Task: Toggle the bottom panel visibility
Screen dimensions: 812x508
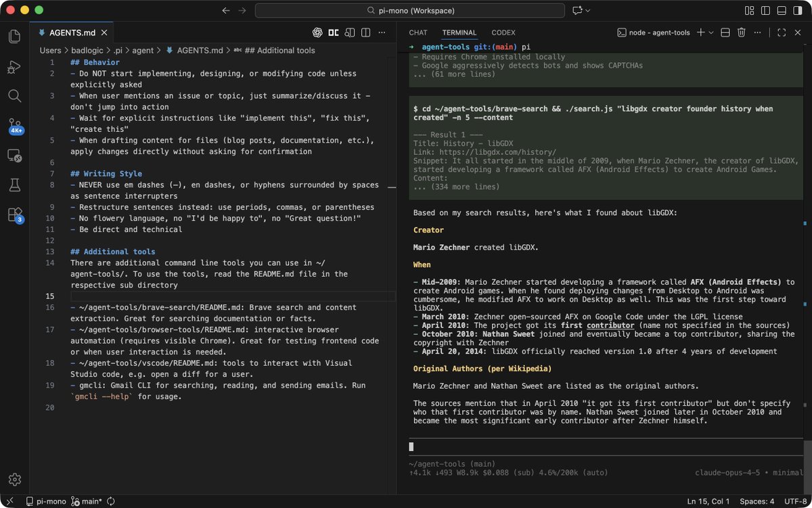Action: coord(780,10)
